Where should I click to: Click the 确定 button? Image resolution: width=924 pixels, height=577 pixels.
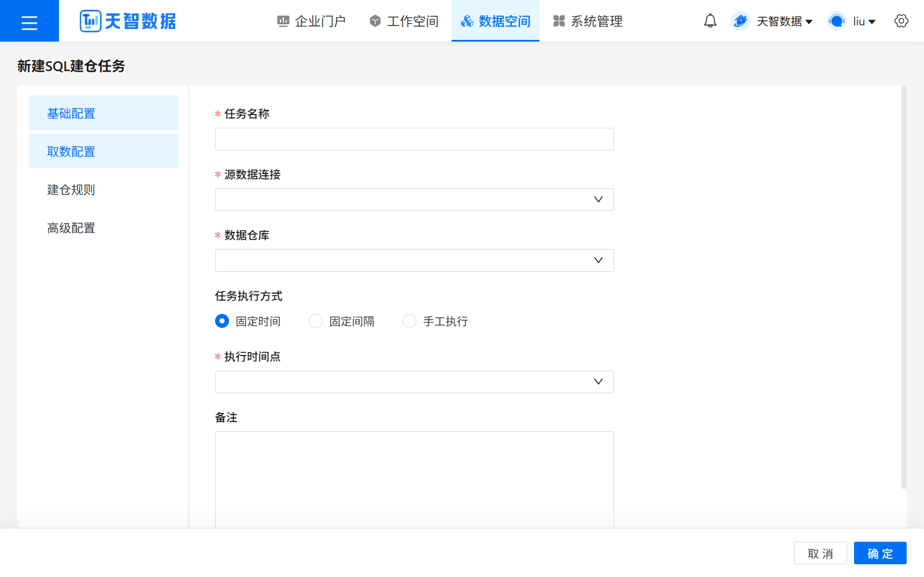click(880, 553)
